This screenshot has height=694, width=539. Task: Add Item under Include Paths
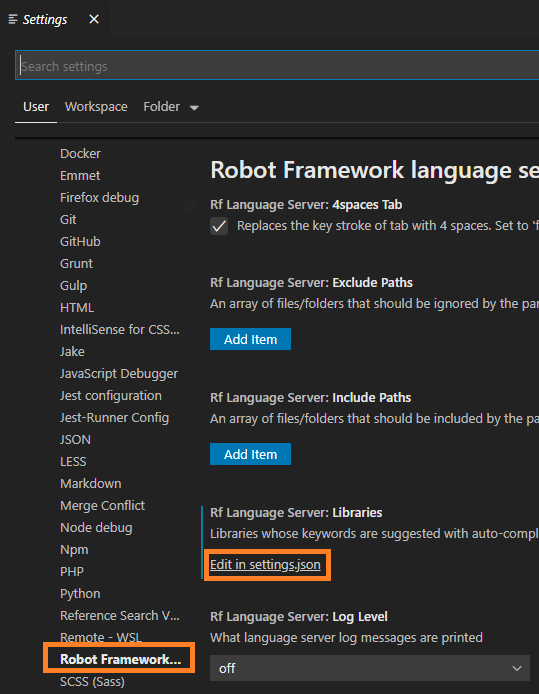click(250, 454)
